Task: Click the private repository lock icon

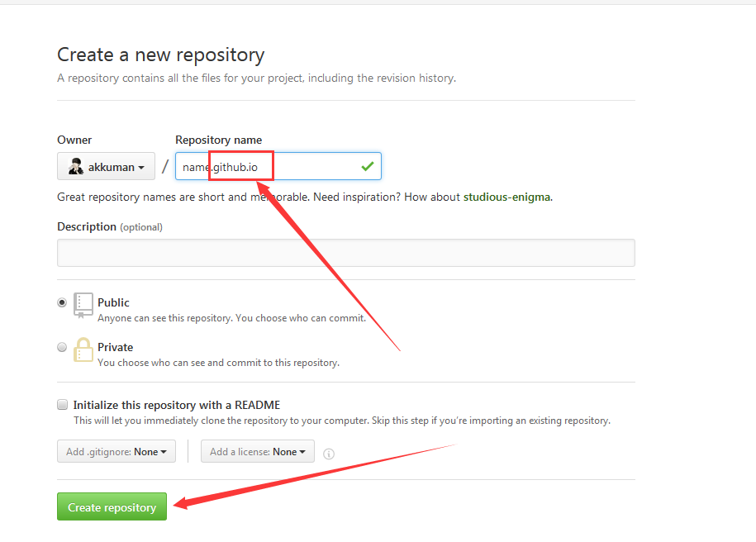Action: coord(83,349)
